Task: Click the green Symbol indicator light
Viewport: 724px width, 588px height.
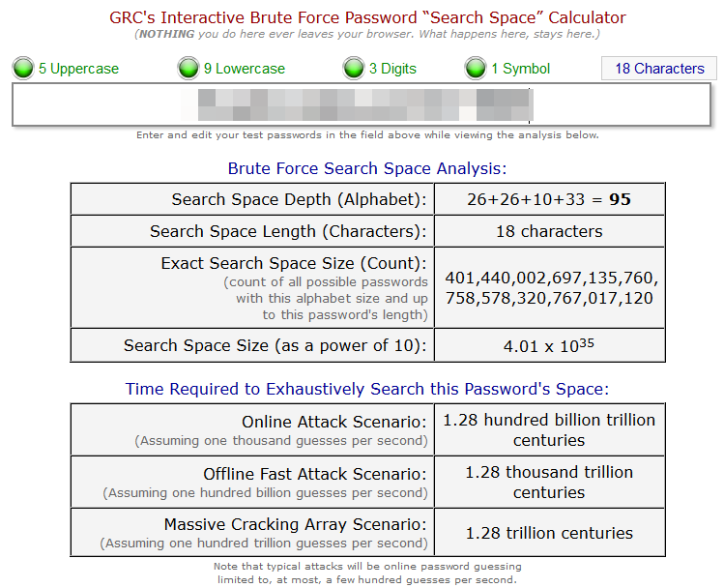Action: 476,69
